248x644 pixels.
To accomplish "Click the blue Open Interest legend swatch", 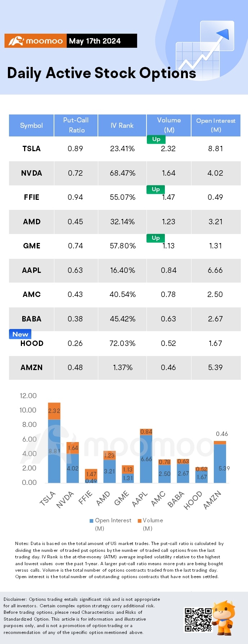I will click(91, 521).
